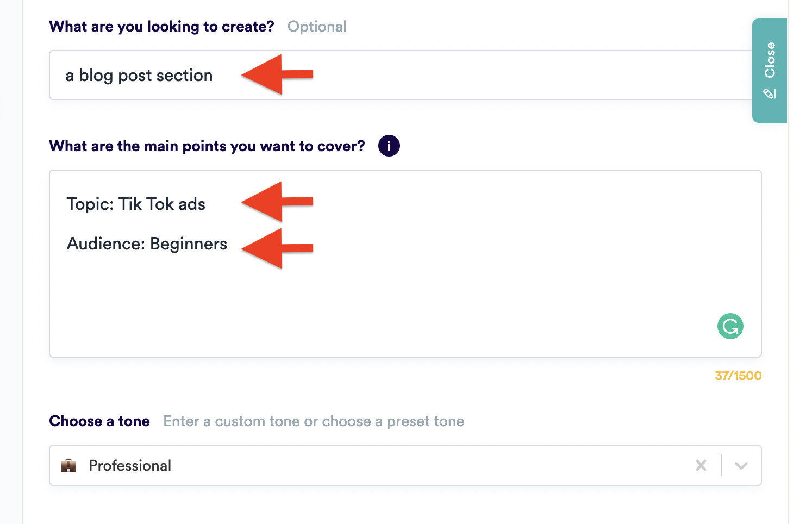Viewport: 812px width, 524px height.
Task: Place cursor on the 'Audience: Beginners' line
Action: tap(147, 244)
